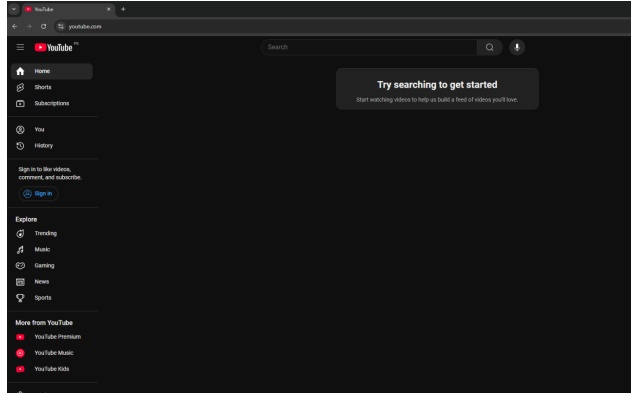Click the YouTube Premium red icon

point(20,337)
